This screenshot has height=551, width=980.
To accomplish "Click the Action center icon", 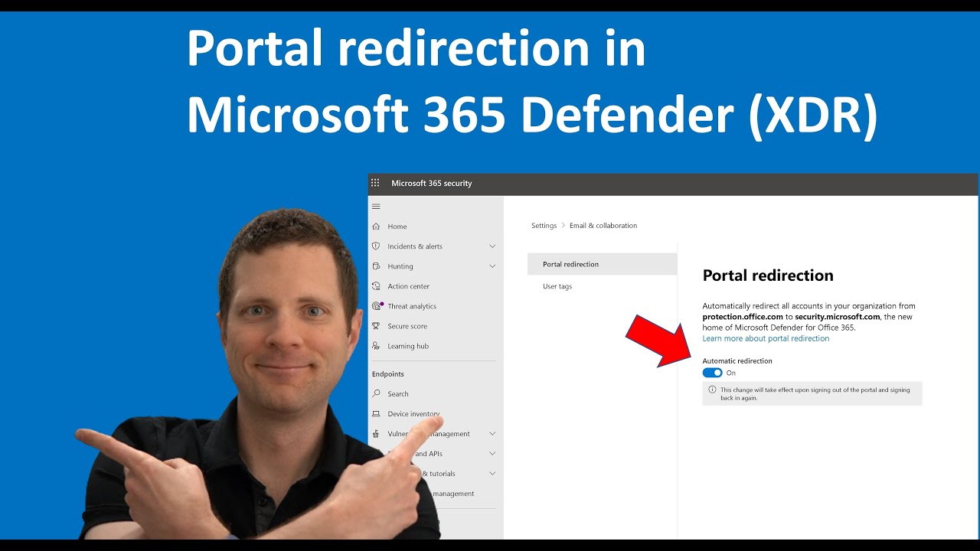I will [x=376, y=286].
